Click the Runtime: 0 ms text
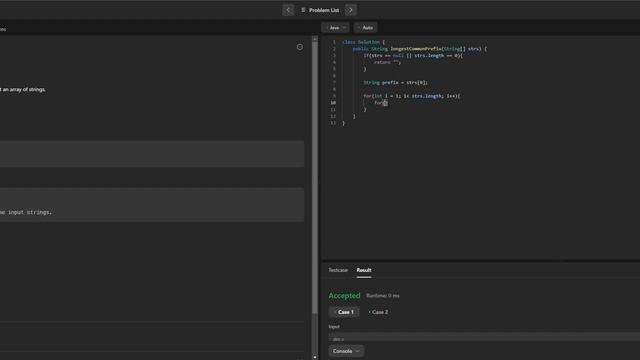 point(383,296)
